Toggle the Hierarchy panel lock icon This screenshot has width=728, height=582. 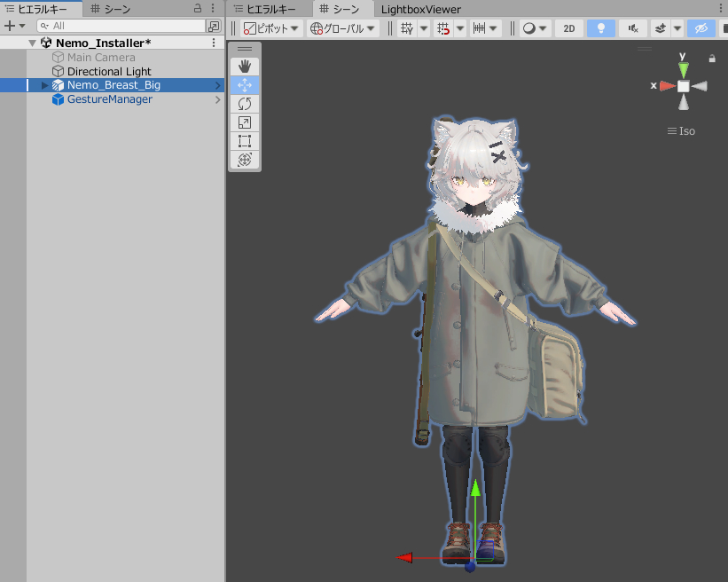198,8
